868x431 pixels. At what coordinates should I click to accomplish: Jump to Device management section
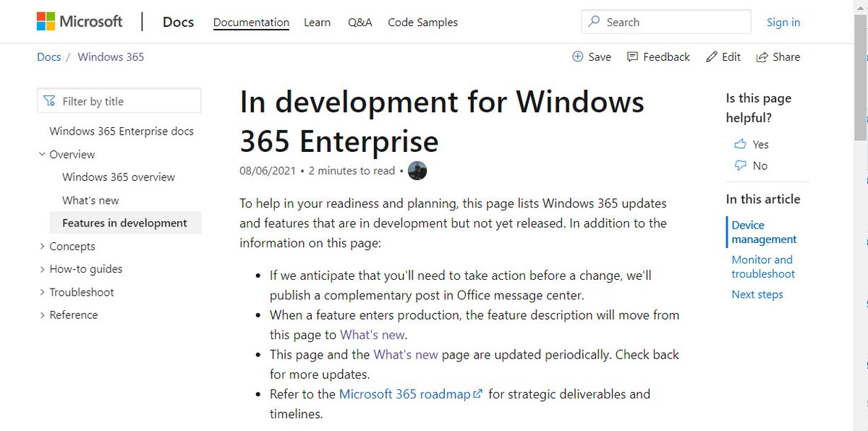tap(764, 232)
